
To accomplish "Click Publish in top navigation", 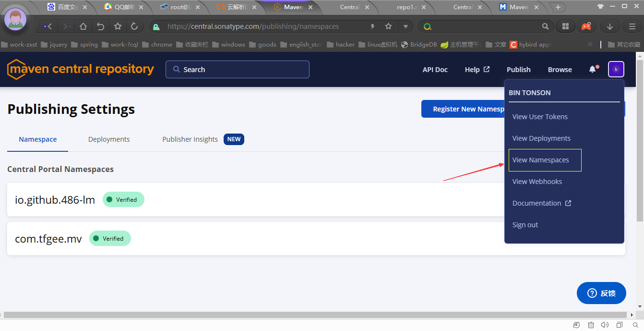I will click(x=519, y=70).
